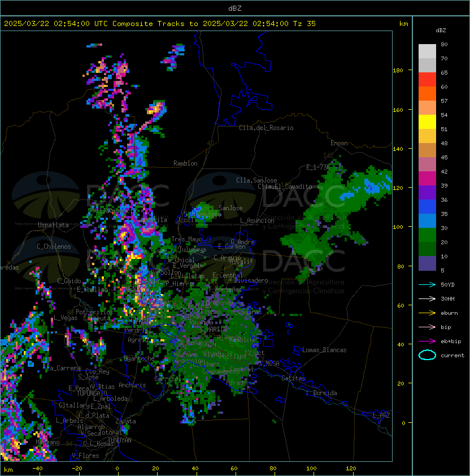Screen dimensions: 470x476
Task: Click the cyan ellipse marked current
Action: coord(427,355)
